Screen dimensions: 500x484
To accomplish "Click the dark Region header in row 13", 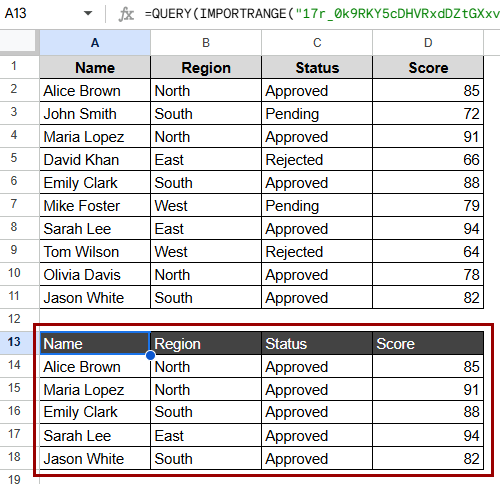I will (x=206, y=344).
